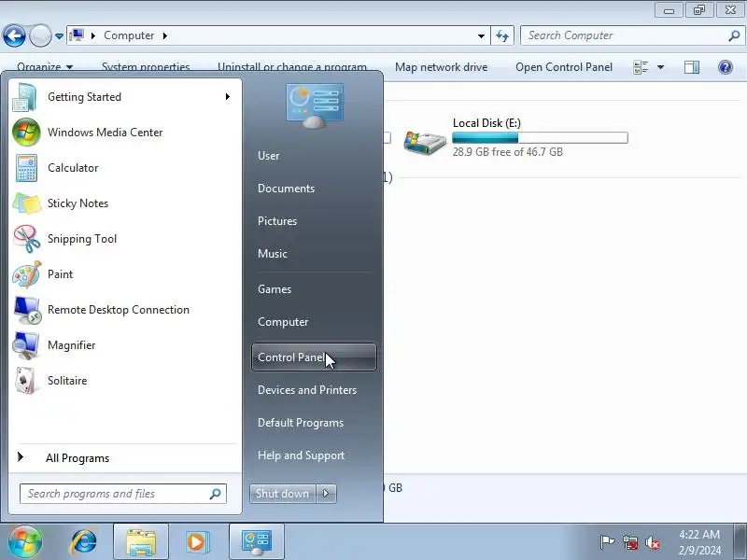Open Default Programs
This screenshot has width=747, height=560.
pos(314,423)
